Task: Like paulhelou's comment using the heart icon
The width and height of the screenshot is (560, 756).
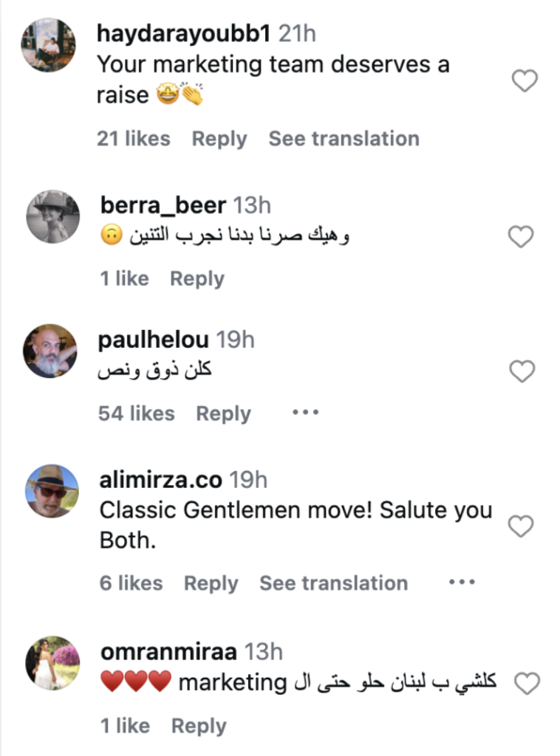Action: (x=522, y=372)
